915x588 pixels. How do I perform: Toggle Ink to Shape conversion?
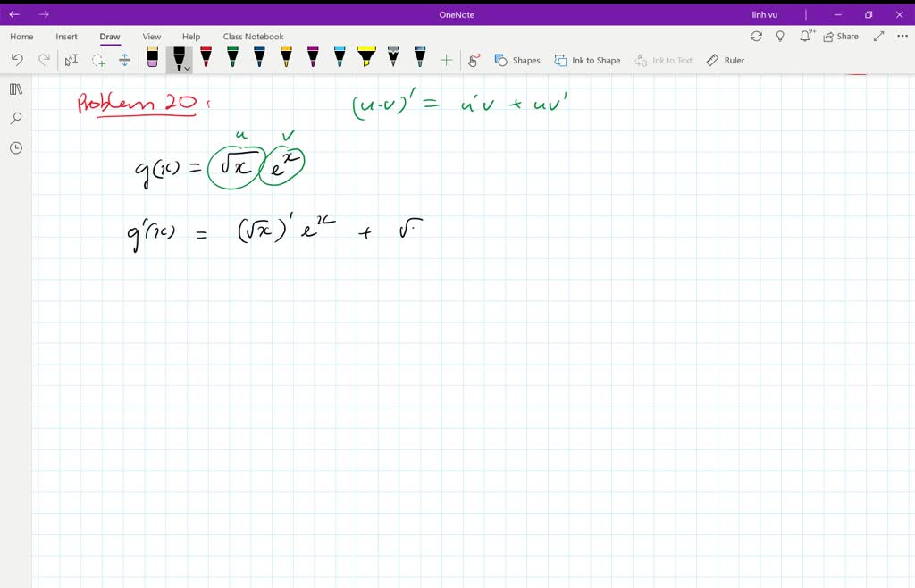pos(587,60)
